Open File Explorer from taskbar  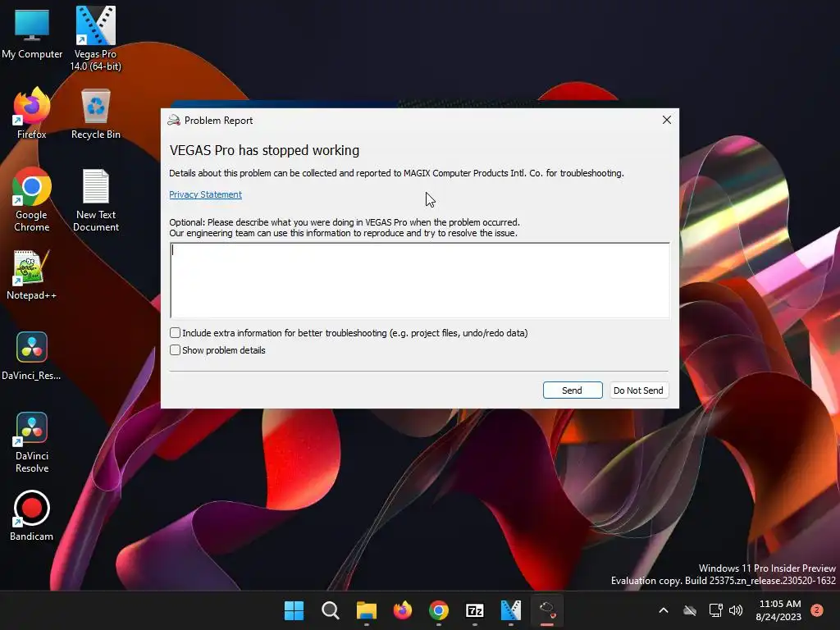tap(367, 610)
